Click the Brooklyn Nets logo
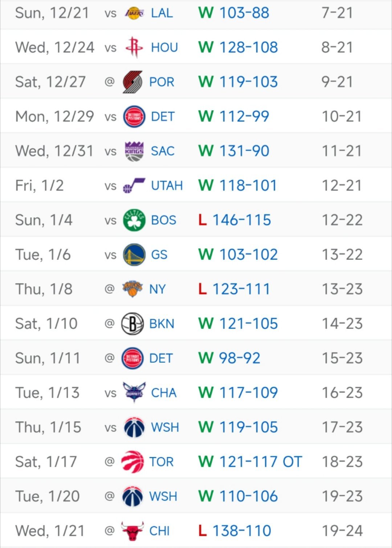The image size is (392, 548). (132, 324)
